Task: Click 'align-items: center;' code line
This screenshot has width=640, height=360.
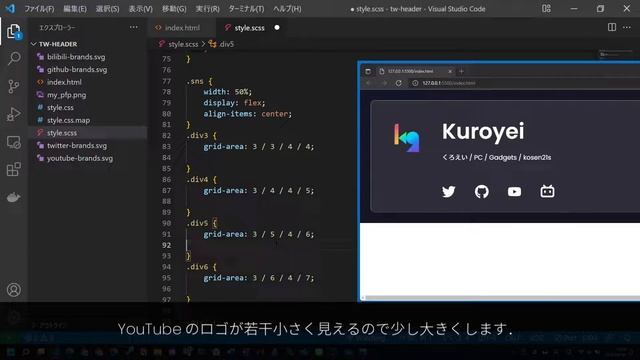Action: coord(247,114)
